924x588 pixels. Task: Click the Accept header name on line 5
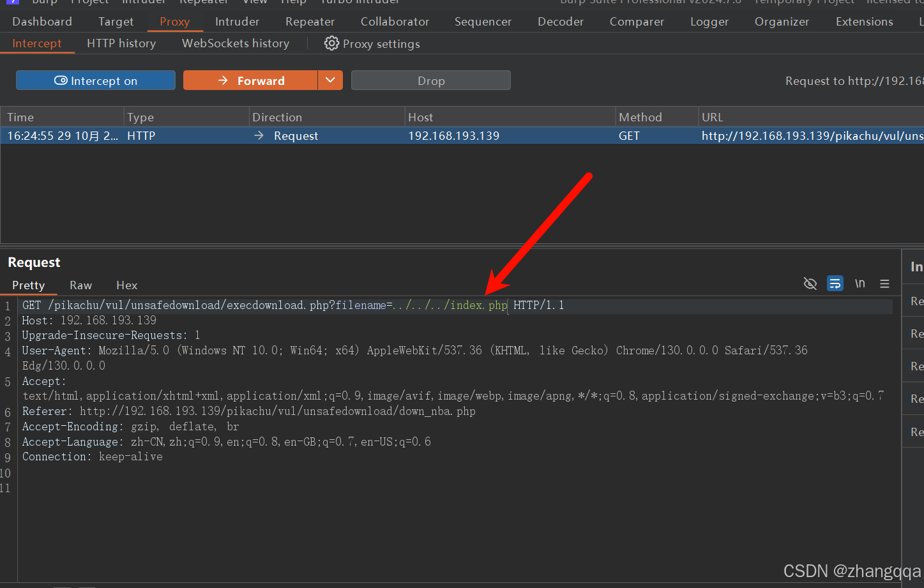point(44,381)
